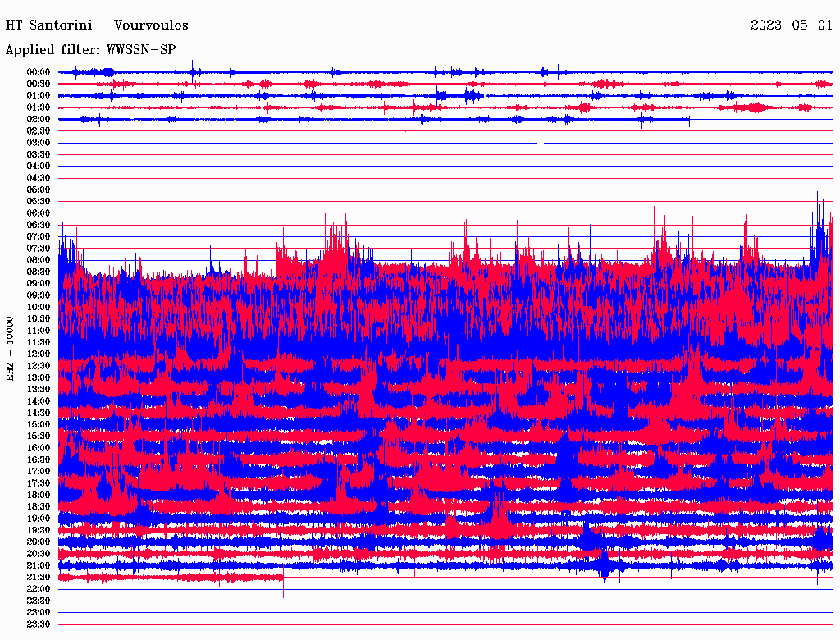Click the 23:30 time label at bottom
Screen dimensions: 840x640
click(x=39, y=624)
